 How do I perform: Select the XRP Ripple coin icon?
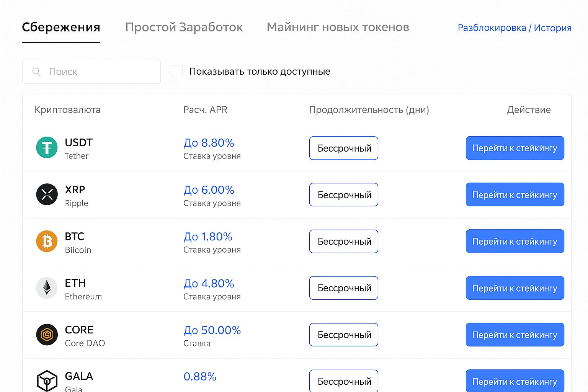(47, 194)
